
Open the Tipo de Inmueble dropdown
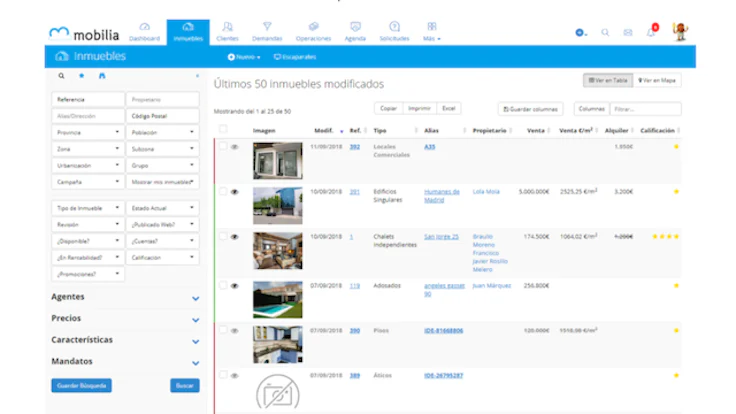click(88, 208)
